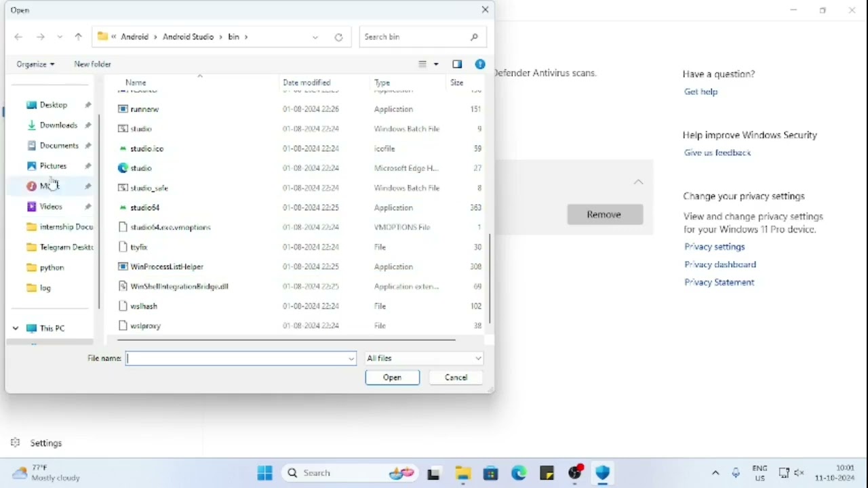Open the internship Docu folder
Image resolution: width=868 pixels, height=488 pixels.
click(x=66, y=227)
